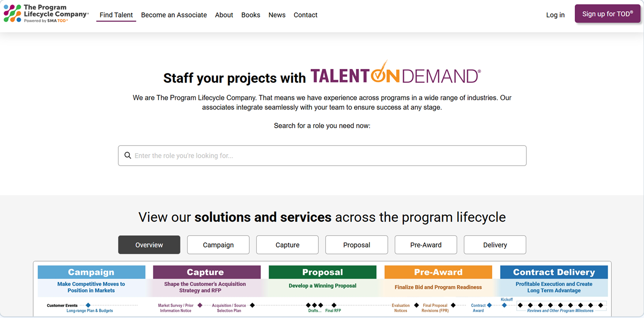Open the Find Talent nav item

coord(116,15)
